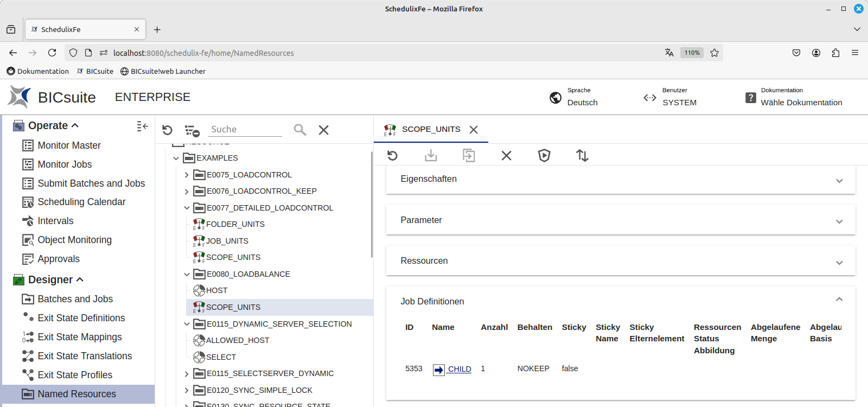Collapse the Designer menu section

coord(80,279)
